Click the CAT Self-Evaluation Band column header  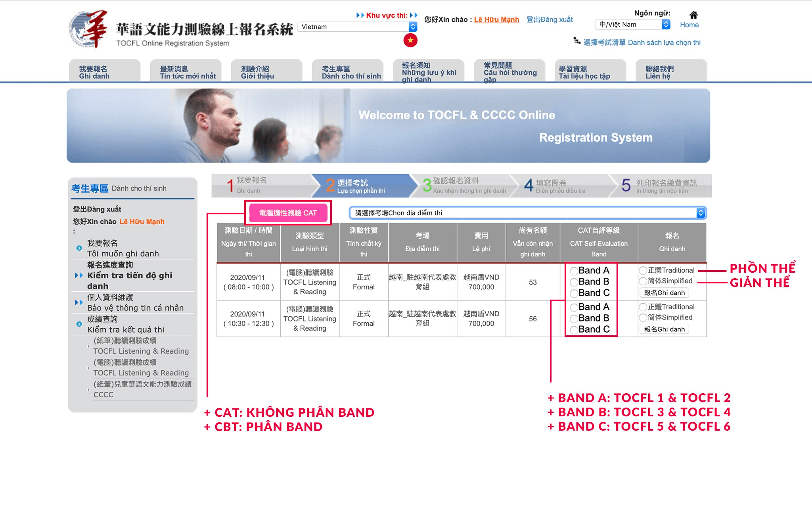pyautogui.click(x=599, y=242)
